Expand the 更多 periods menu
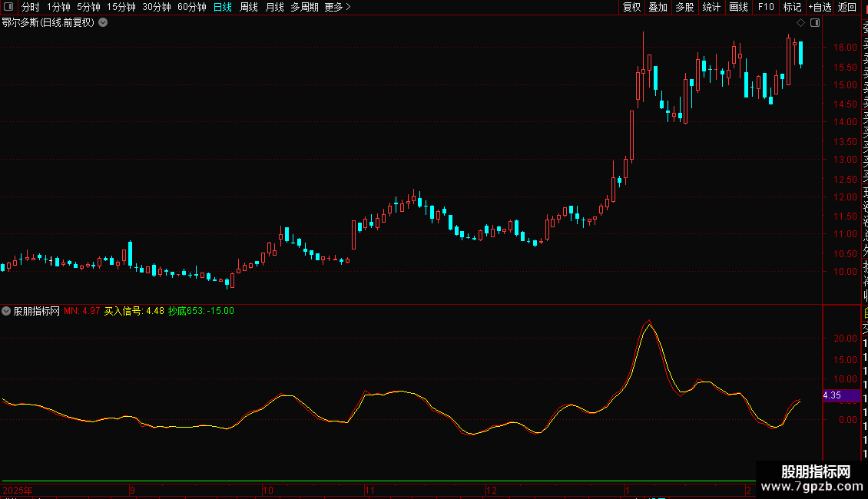Image resolution: width=868 pixels, height=499 pixels. coord(338,7)
